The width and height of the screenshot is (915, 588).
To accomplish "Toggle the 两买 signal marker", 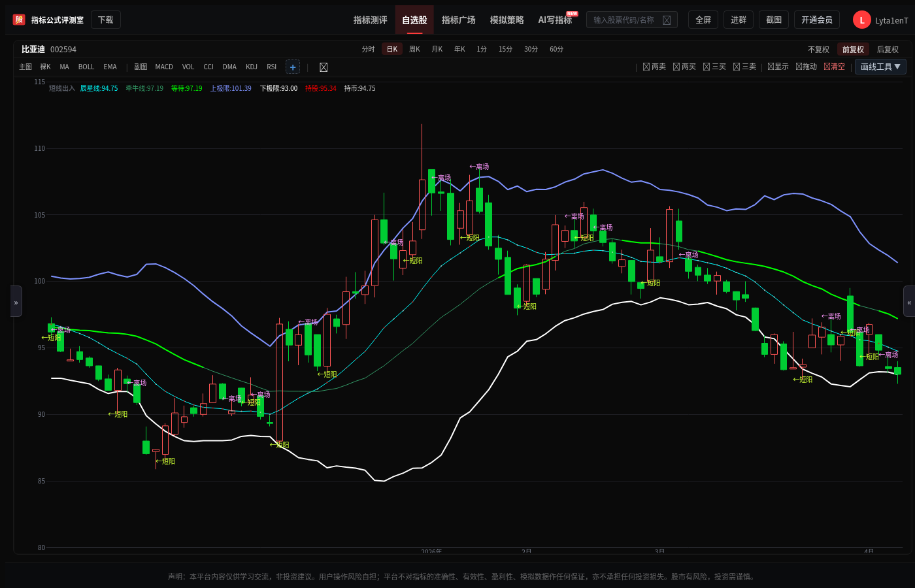I will pos(684,67).
